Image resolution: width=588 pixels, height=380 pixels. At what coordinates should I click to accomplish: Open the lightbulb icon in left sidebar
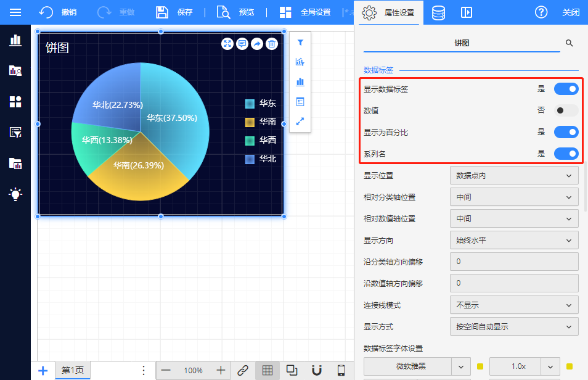[15, 194]
